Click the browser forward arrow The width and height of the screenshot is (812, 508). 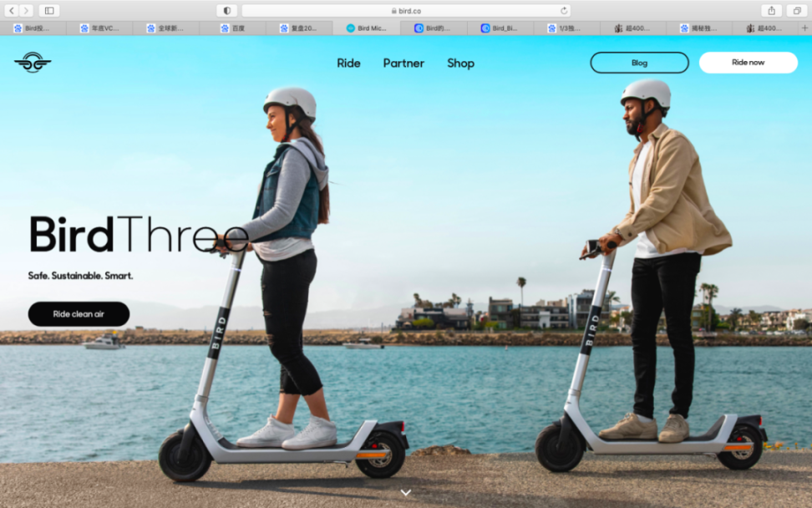tap(27, 11)
